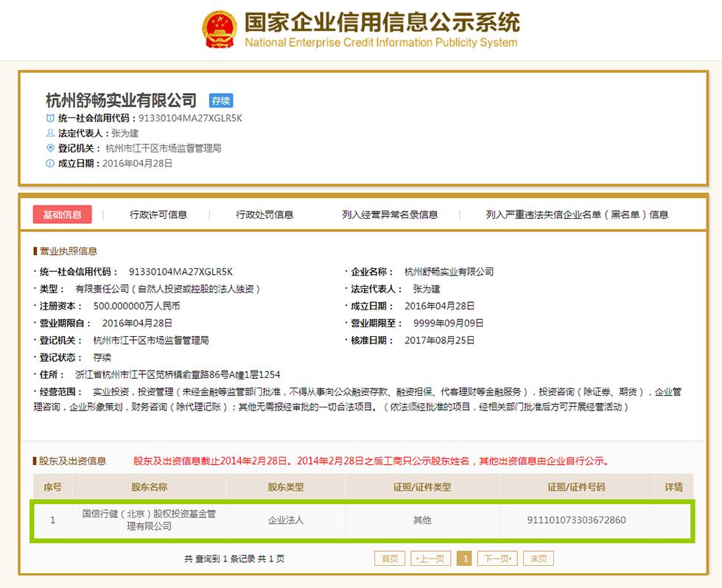Viewport: 722px width, 588px height.
Task: Click shareholder name 国信行健（北京）股权投资基金管理有限公司
Action: 149,520
